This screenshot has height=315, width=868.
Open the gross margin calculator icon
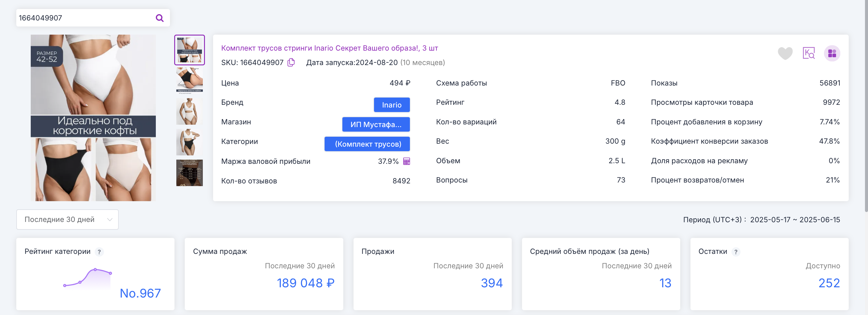[x=407, y=161]
